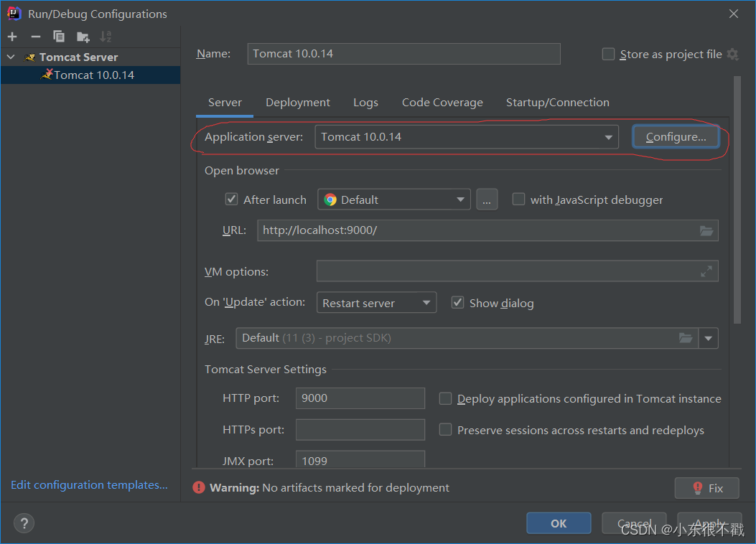Click the gear icon beside Store as project file
The image size is (756, 544).
pyautogui.click(x=732, y=55)
